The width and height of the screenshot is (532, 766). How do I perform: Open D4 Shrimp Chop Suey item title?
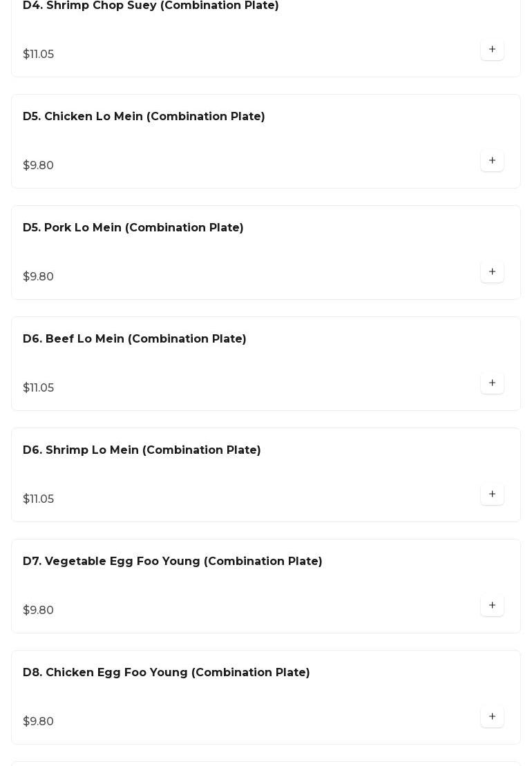pos(151,6)
